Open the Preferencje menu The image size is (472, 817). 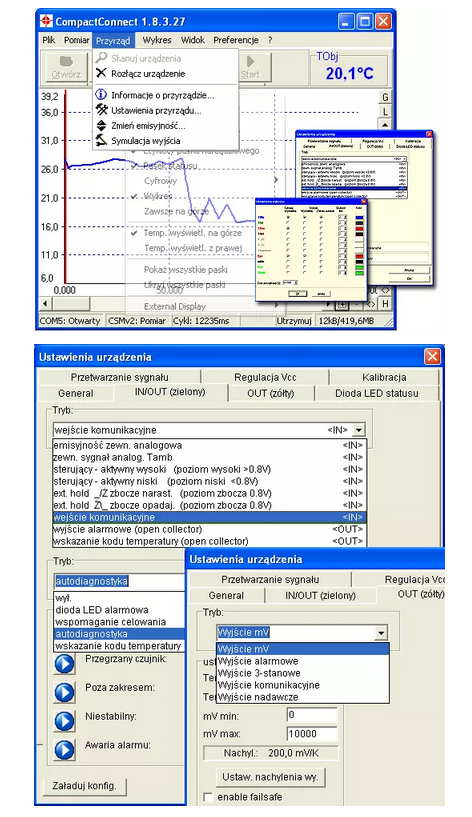[236, 40]
